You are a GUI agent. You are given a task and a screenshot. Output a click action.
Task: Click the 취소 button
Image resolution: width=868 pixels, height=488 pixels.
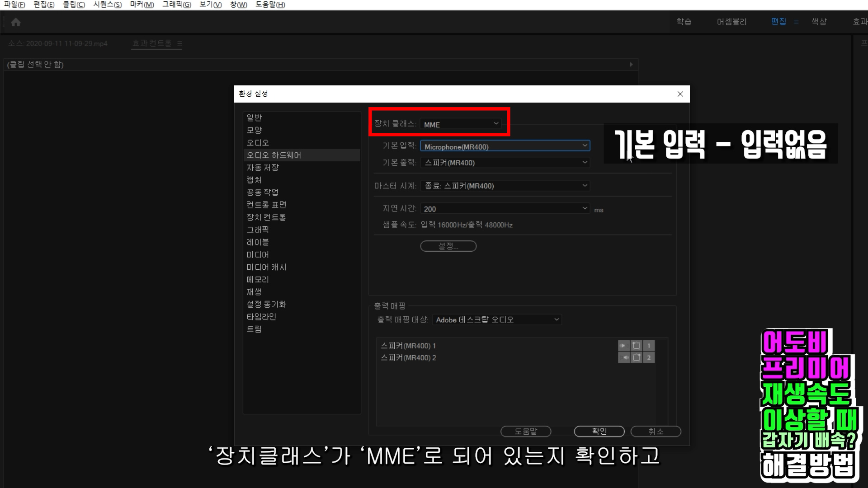click(656, 431)
